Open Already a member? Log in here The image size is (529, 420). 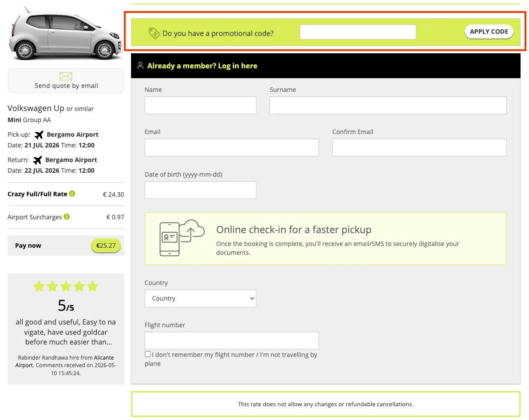pyautogui.click(x=202, y=66)
